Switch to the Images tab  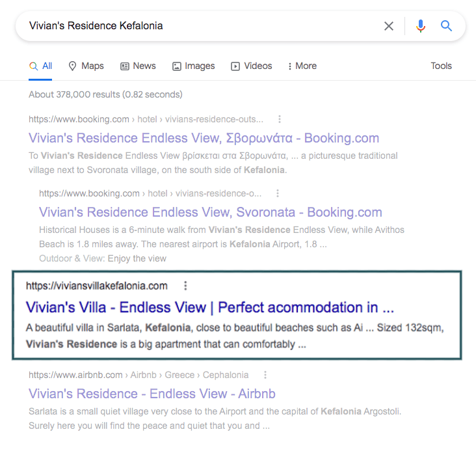[x=194, y=66]
